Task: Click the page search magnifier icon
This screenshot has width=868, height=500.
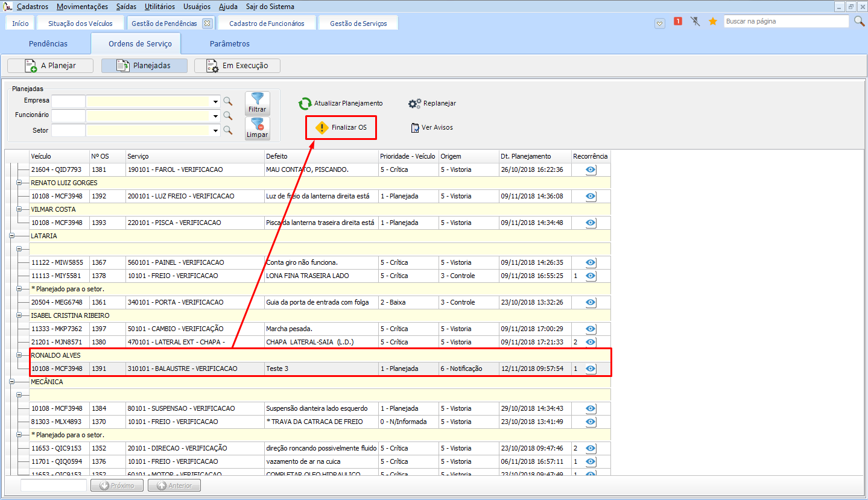Action: tap(859, 22)
